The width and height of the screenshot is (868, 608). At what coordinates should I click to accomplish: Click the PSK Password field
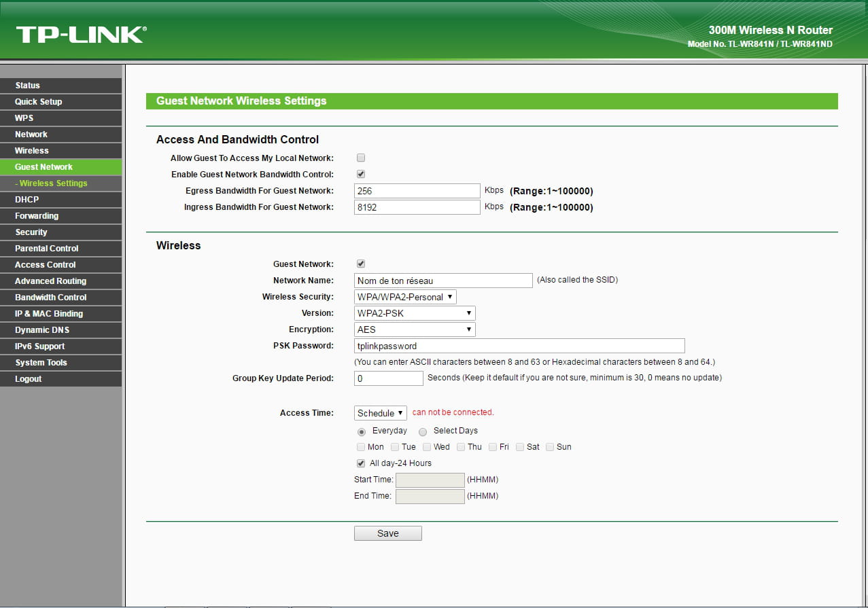[519, 346]
